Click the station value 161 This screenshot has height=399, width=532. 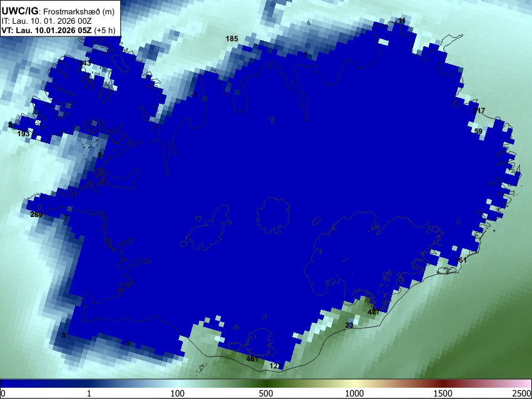coord(461,260)
